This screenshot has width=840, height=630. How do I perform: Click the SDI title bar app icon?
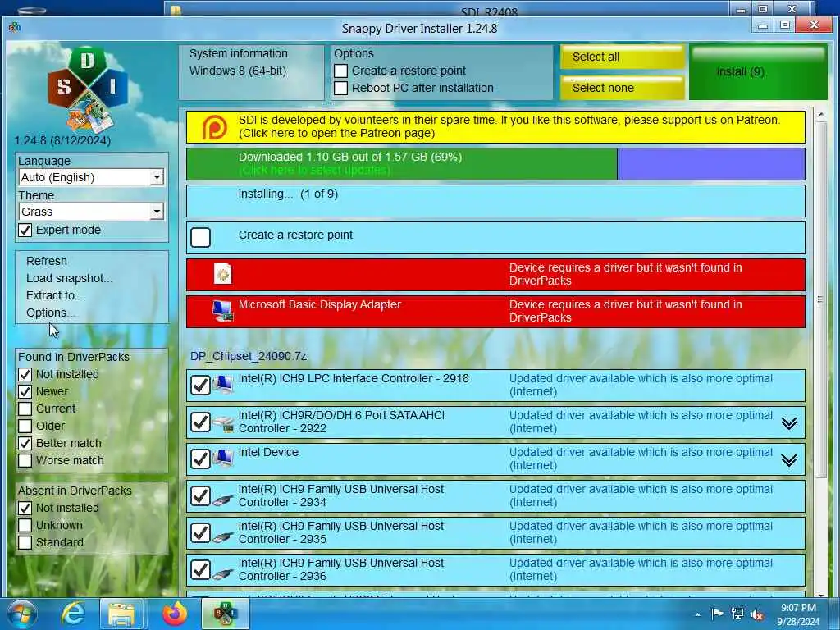15,27
